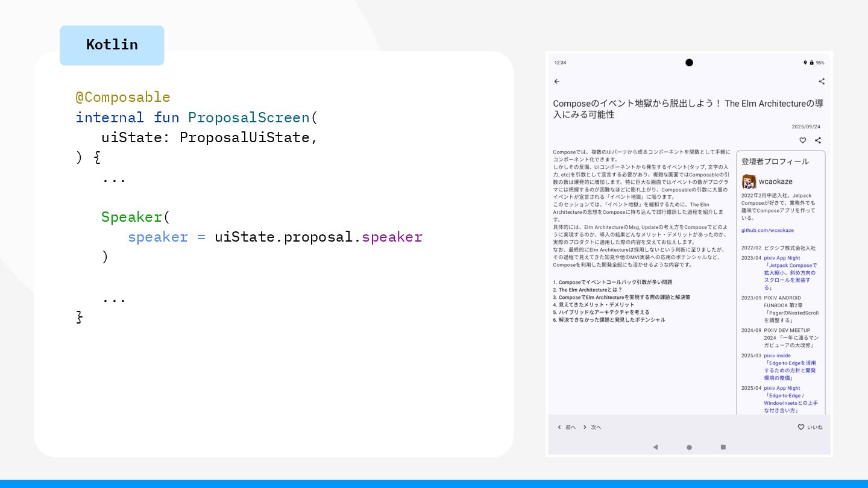Image resolution: width=868 pixels, height=488 pixels.
Task: Click the session title about Elm Architecture
Action: (688, 109)
